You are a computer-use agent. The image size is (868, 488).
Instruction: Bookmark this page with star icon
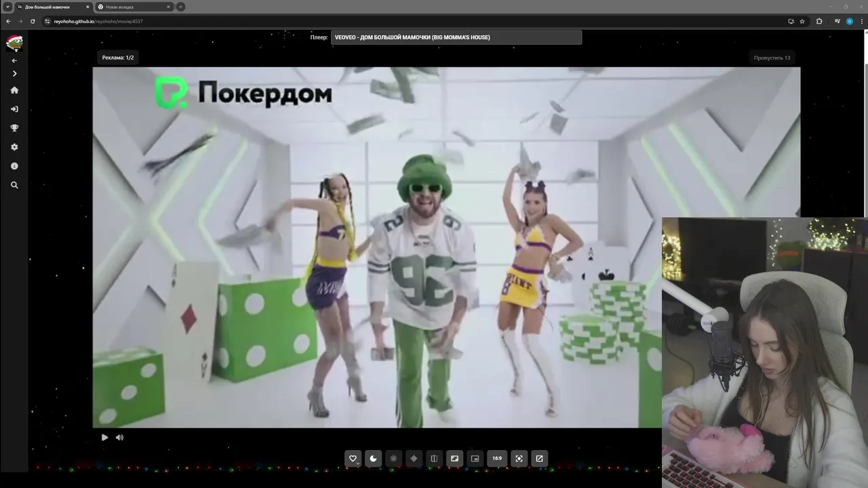click(802, 21)
